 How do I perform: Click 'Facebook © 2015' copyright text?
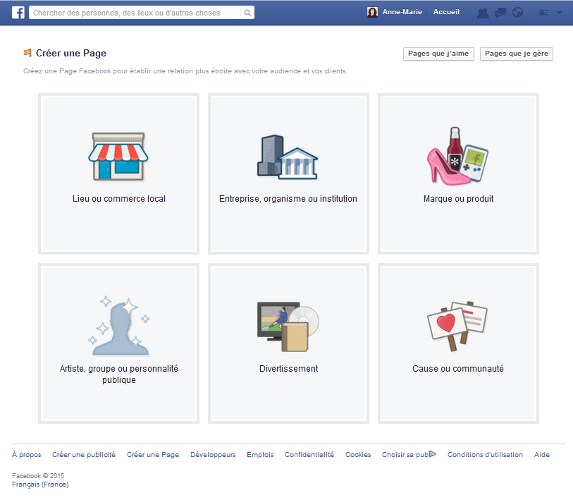click(38, 475)
